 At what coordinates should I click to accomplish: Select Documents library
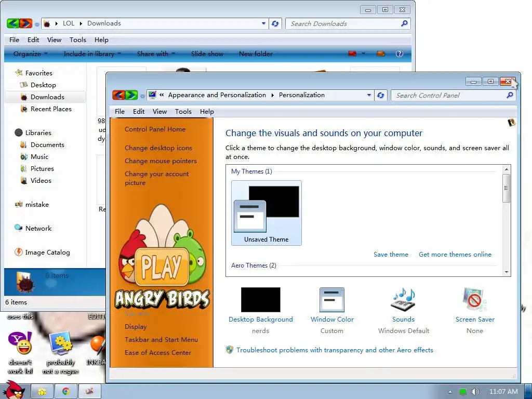pyautogui.click(x=47, y=144)
